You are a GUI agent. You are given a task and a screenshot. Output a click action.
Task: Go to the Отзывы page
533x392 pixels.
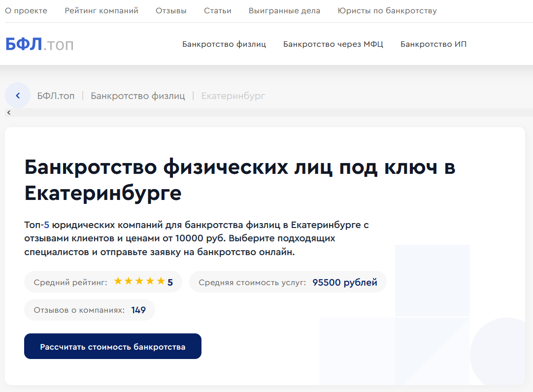point(171,11)
